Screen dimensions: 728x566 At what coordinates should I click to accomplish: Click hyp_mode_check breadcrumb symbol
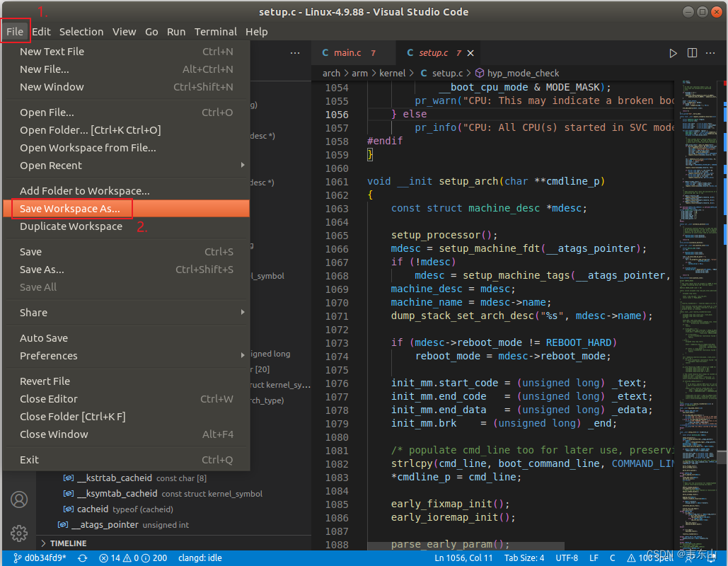click(516, 73)
